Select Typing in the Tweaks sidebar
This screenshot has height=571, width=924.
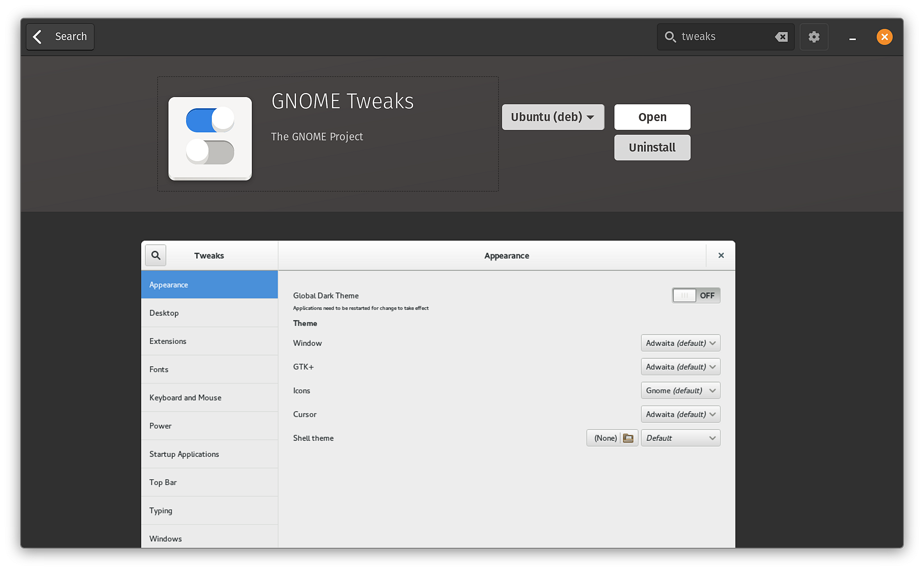pyautogui.click(x=209, y=510)
